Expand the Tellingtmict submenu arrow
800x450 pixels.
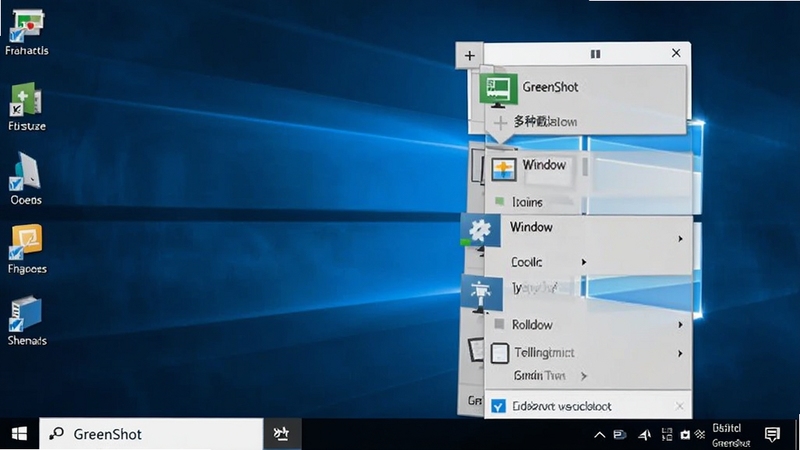680,354
